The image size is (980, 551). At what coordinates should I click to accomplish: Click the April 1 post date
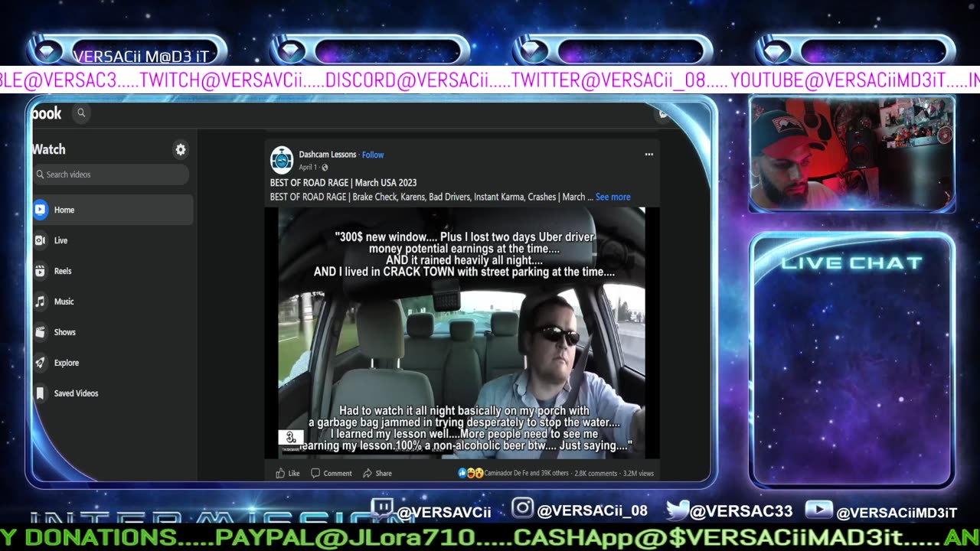(x=308, y=167)
